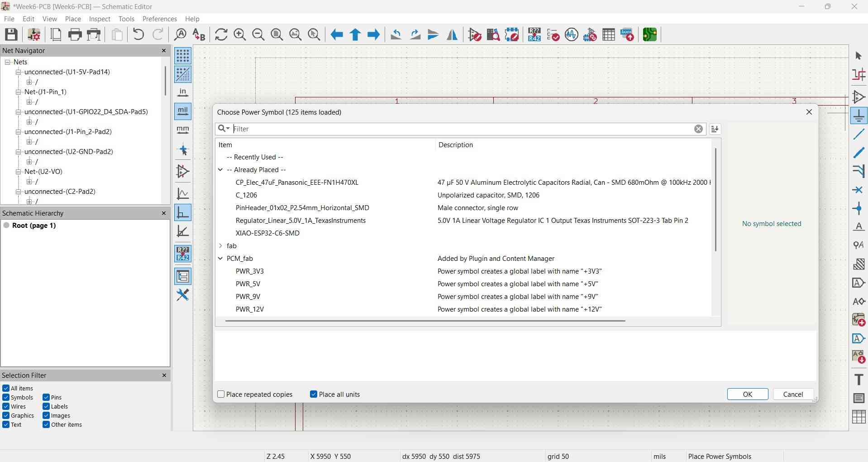
Task: Select Root (page 1) in Schematic Hierarchy
Action: [x=34, y=226]
